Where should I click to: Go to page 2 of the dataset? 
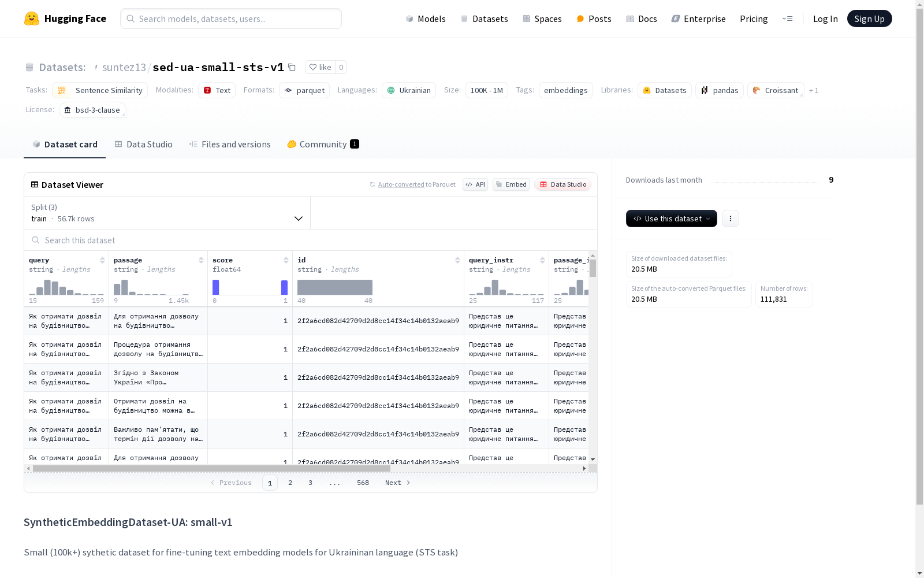click(x=290, y=483)
